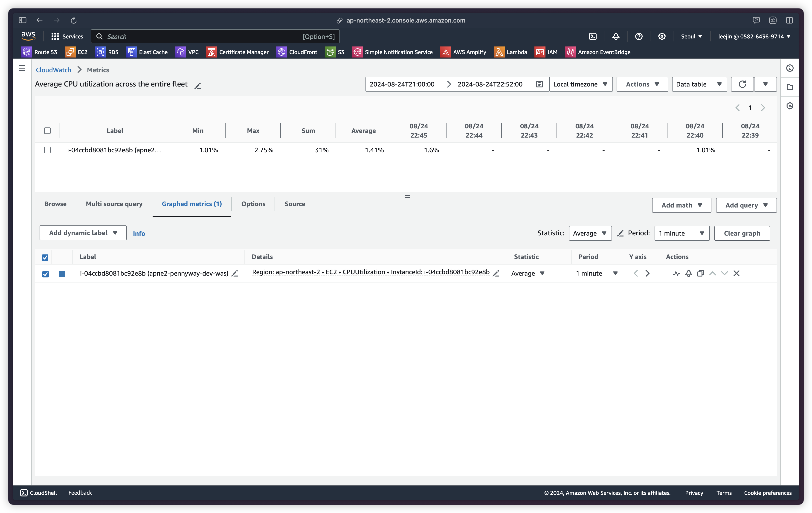The image size is (812, 513).
Task: Expand the Add dynamic label dropdown
Action: (x=83, y=233)
